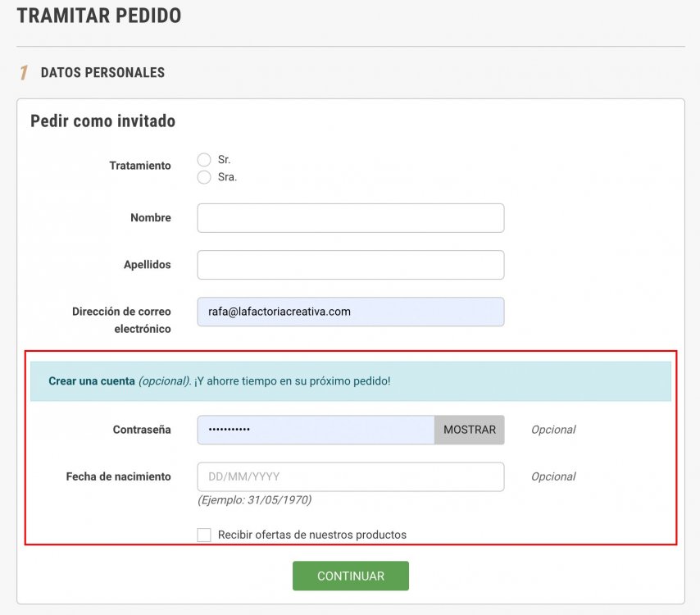The image size is (700, 615).
Task: Select the "Sr." treatment option
Action: (x=204, y=160)
